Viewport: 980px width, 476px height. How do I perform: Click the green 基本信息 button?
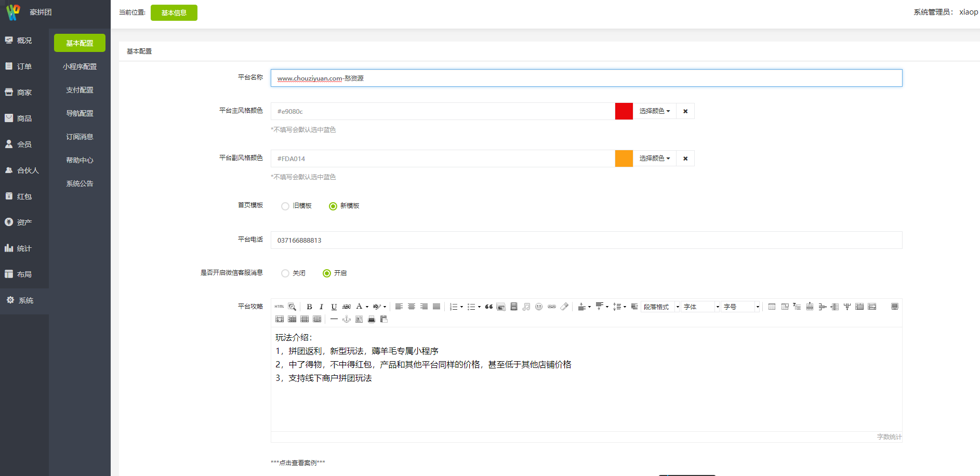pos(174,13)
